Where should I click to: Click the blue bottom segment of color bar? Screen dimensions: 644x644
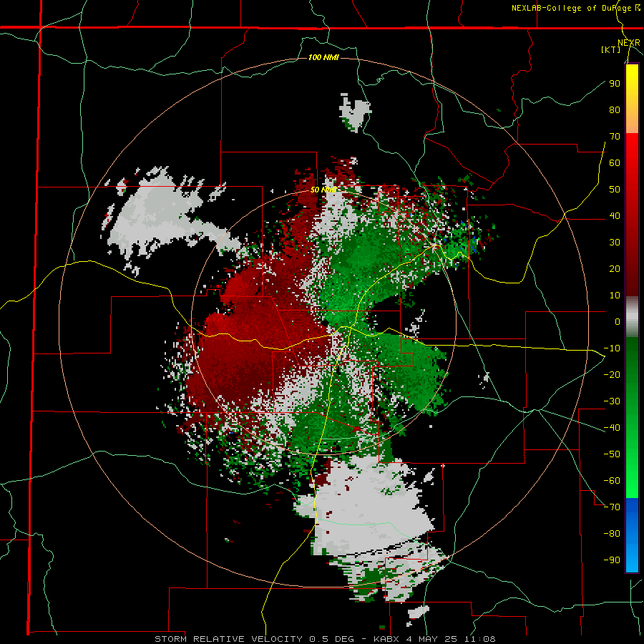point(632,535)
